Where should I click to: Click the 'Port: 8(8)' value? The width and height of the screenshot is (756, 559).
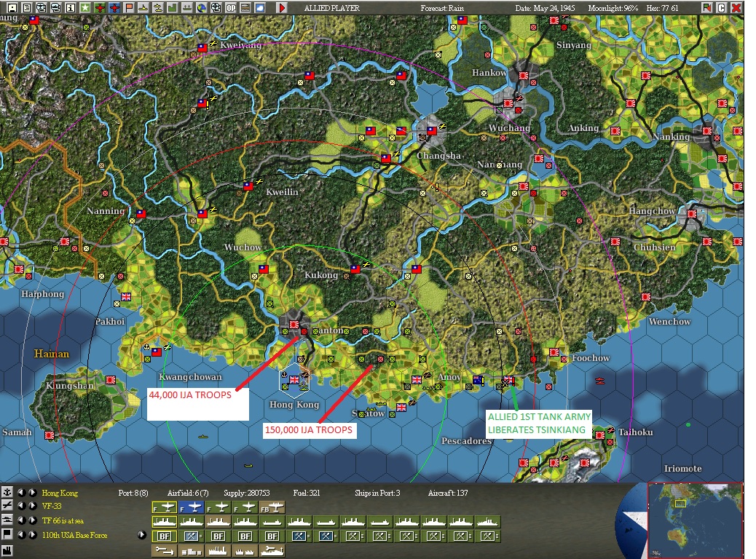pyautogui.click(x=133, y=493)
